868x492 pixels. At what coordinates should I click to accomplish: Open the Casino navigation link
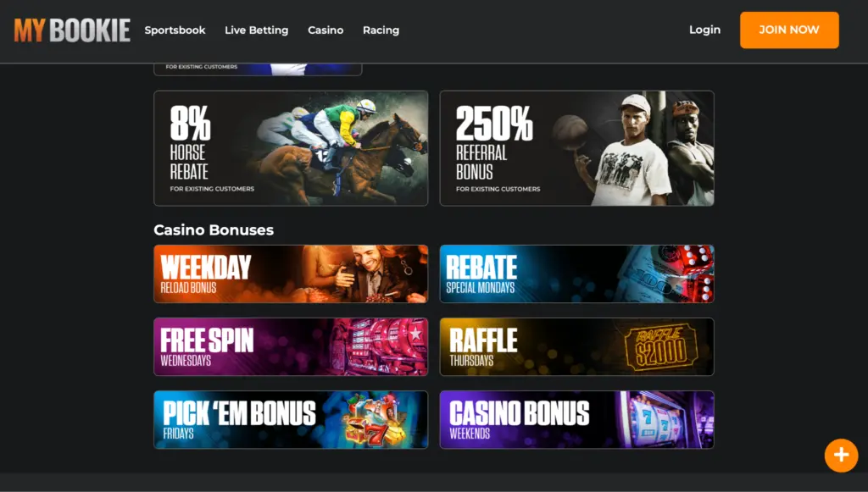tap(325, 30)
